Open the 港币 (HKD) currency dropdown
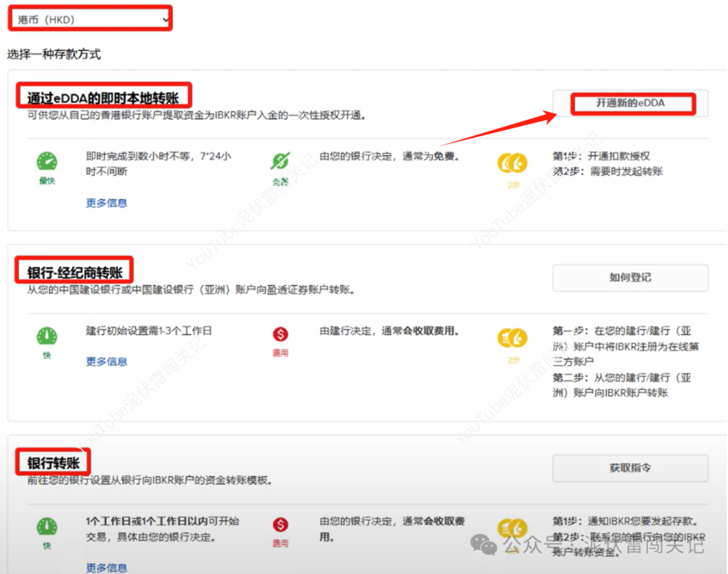The height and width of the screenshot is (574, 728). tap(88, 18)
